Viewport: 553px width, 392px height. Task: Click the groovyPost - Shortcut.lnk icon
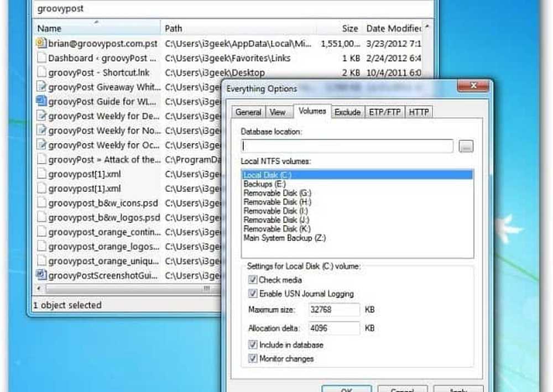(x=41, y=72)
